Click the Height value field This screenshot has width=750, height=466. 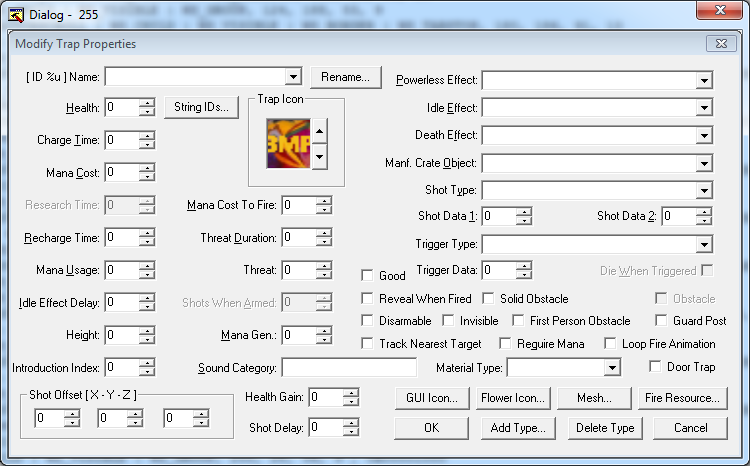point(122,335)
